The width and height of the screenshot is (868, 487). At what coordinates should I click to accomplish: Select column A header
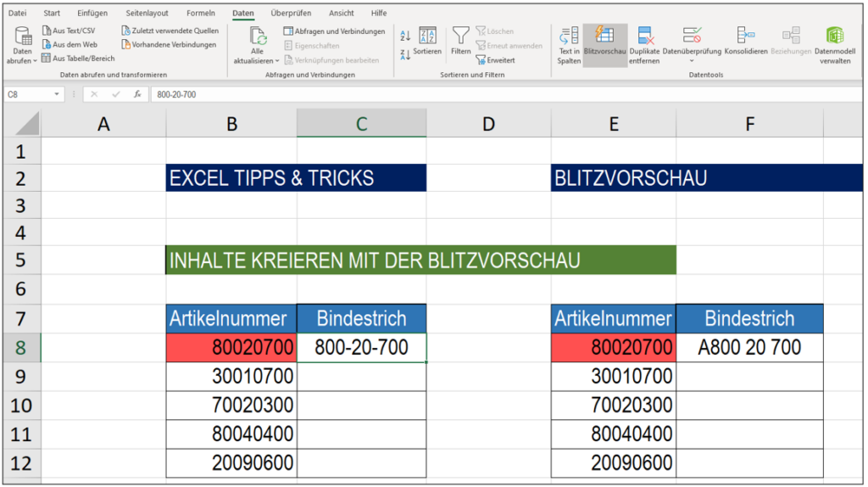pyautogui.click(x=103, y=123)
